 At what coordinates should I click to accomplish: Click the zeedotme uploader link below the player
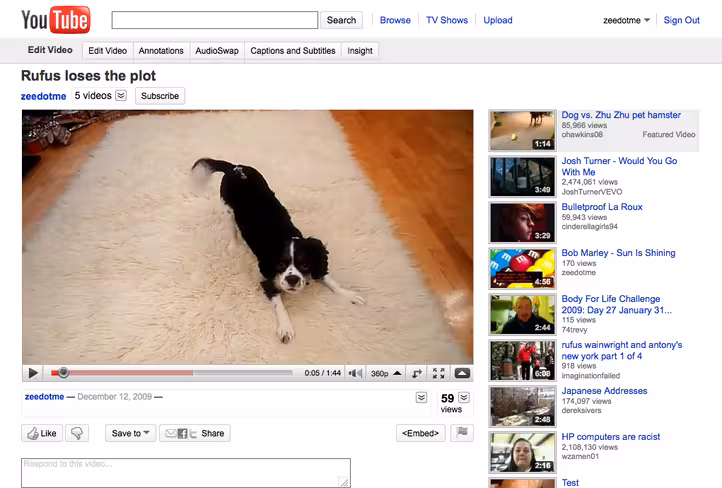click(x=44, y=396)
